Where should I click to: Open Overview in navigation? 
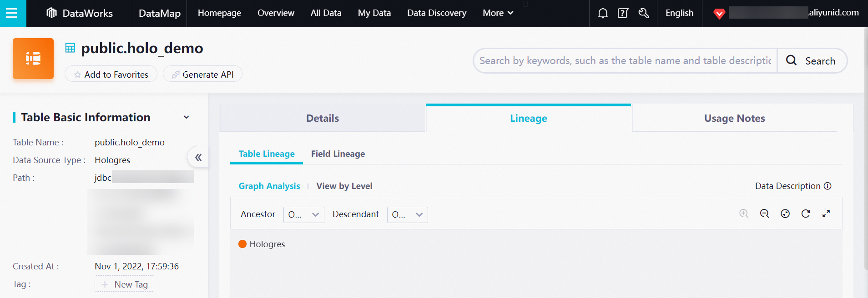(276, 13)
